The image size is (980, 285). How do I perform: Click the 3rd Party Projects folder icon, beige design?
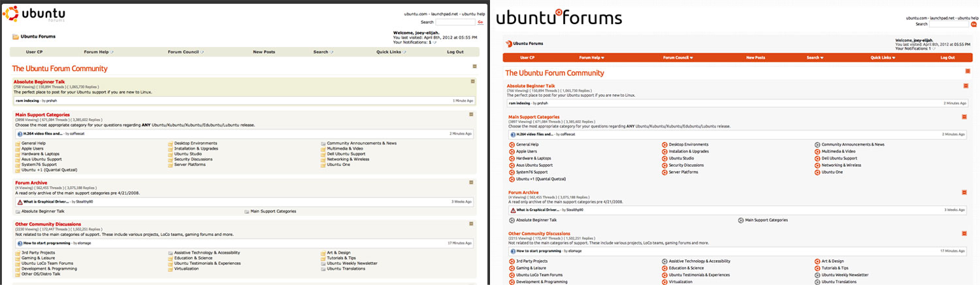click(18, 252)
